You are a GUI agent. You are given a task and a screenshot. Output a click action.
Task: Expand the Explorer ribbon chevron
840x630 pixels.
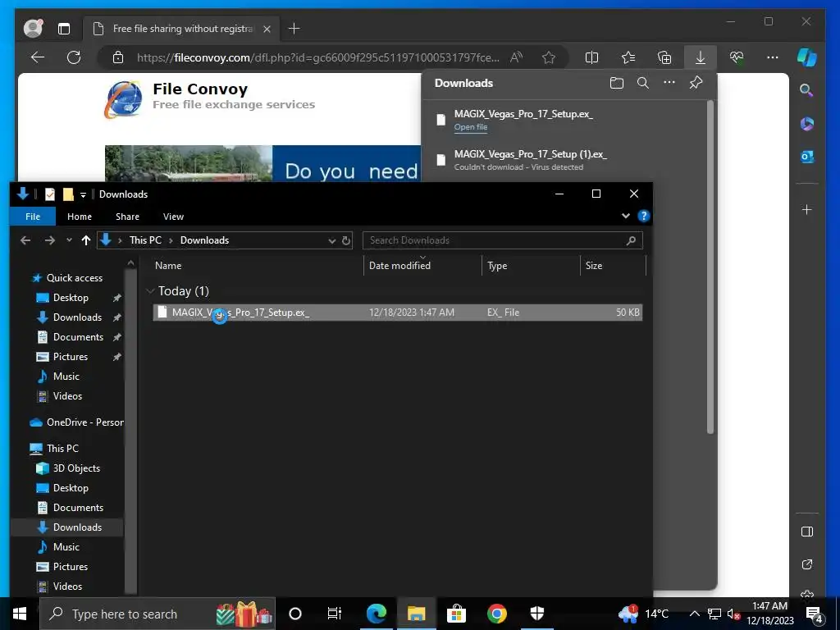(626, 216)
